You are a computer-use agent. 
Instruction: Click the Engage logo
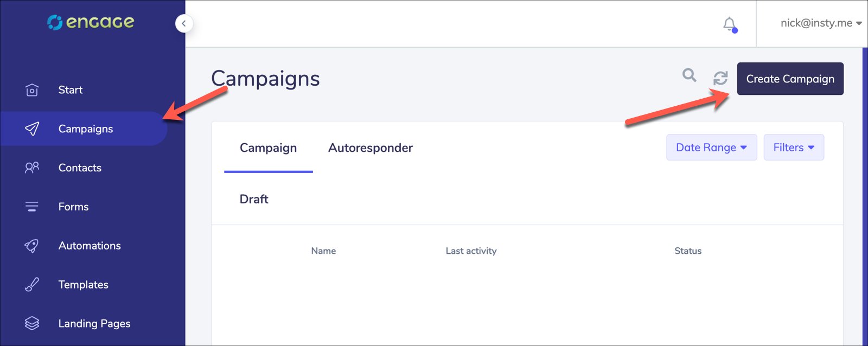coord(91,22)
